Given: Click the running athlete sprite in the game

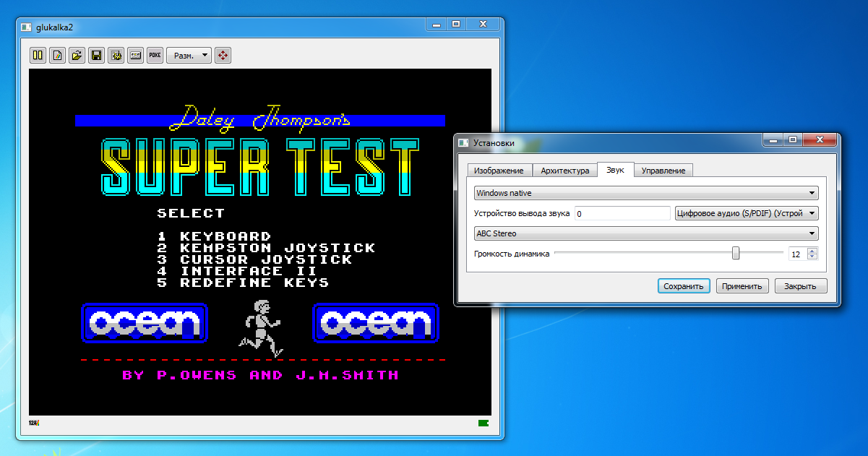Looking at the screenshot, I should click(x=260, y=328).
